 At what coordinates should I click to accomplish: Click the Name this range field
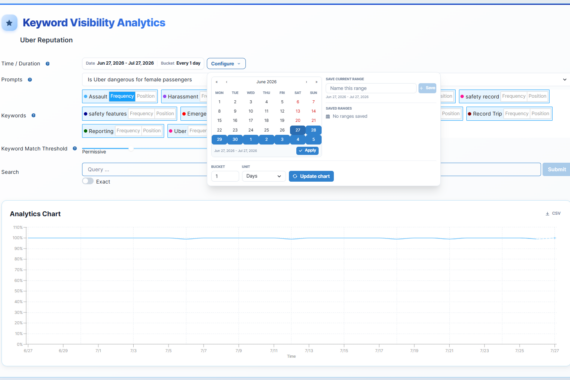[x=371, y=88]
